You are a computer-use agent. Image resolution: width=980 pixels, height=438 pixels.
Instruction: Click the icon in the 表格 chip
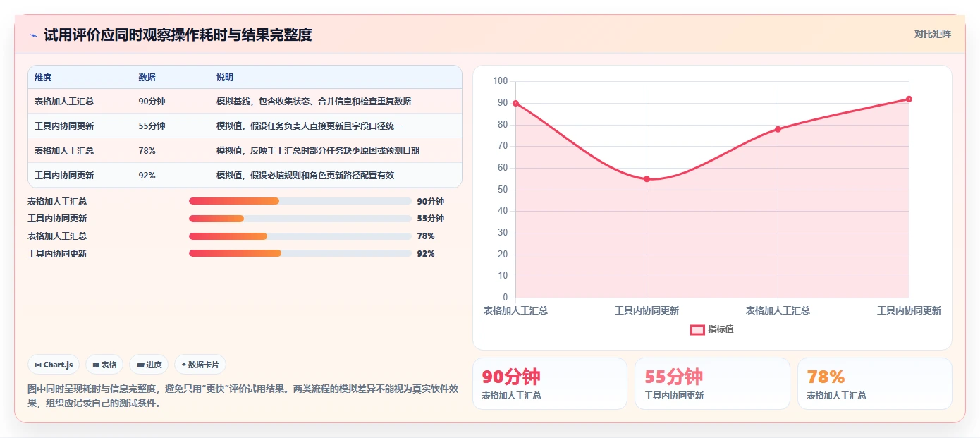point(96,365)
